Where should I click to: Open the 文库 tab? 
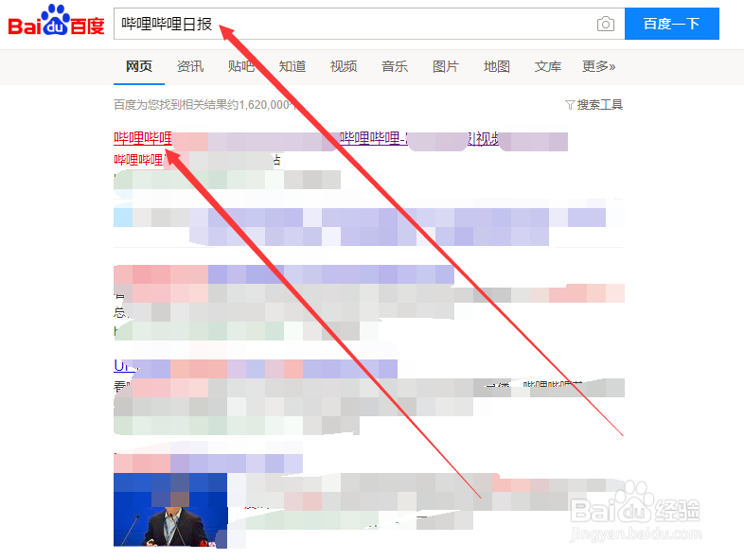pos(548,66)
